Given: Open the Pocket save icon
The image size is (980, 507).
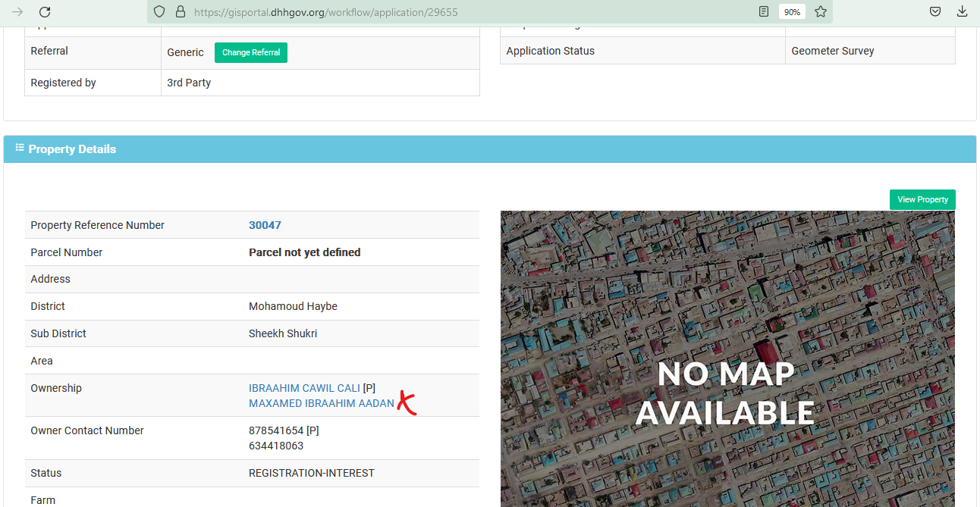Looking at the screenshot, I should [936, 12].
